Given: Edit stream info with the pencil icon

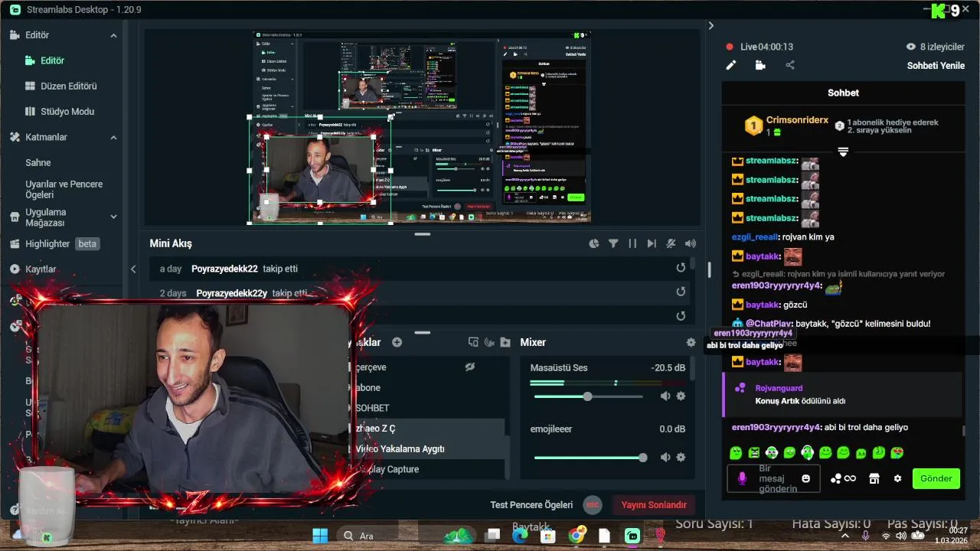Looking at the screenshot, I should point(731,65).
